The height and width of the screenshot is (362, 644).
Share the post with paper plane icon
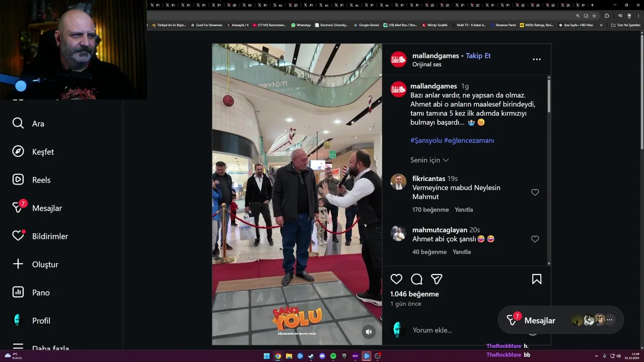pyautogui.click(x=437, y=279)
